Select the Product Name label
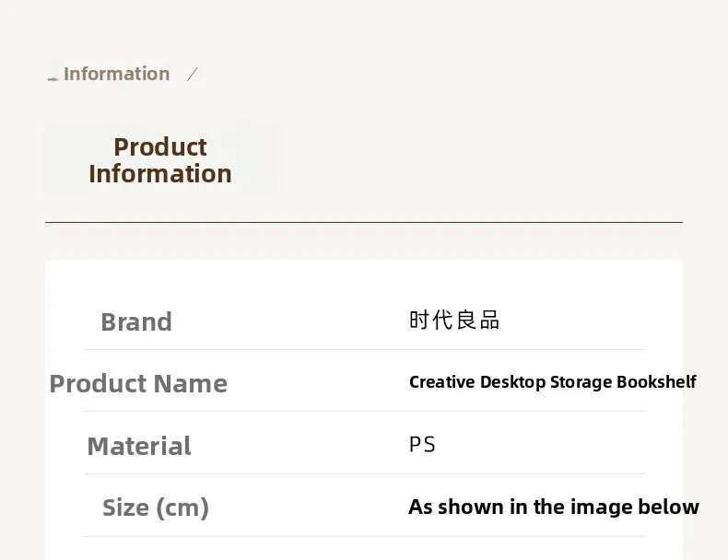This screenshot has height=560, width=728. click(x=138, y=383)
